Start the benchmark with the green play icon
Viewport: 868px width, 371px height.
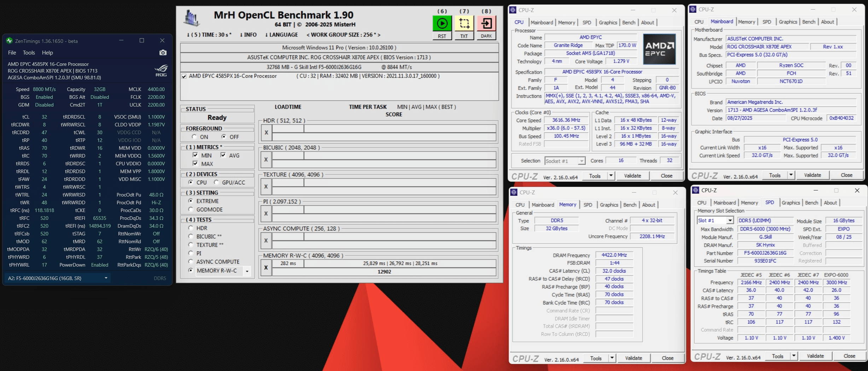[442, 23]
